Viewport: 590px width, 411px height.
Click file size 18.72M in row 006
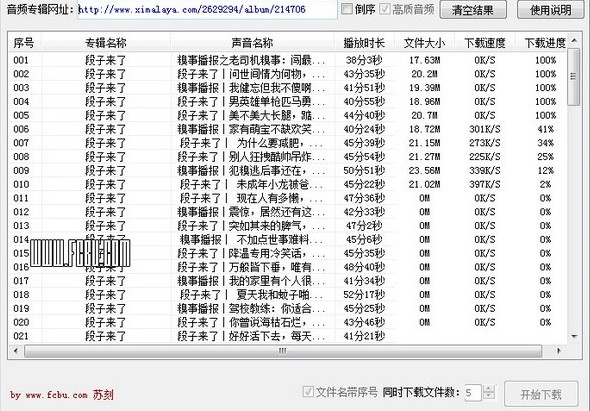424,129
